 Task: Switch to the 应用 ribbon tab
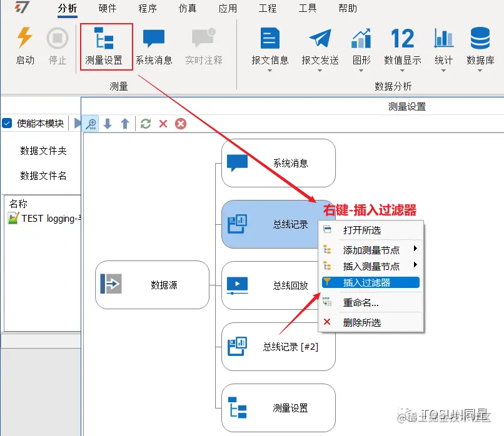228,8
